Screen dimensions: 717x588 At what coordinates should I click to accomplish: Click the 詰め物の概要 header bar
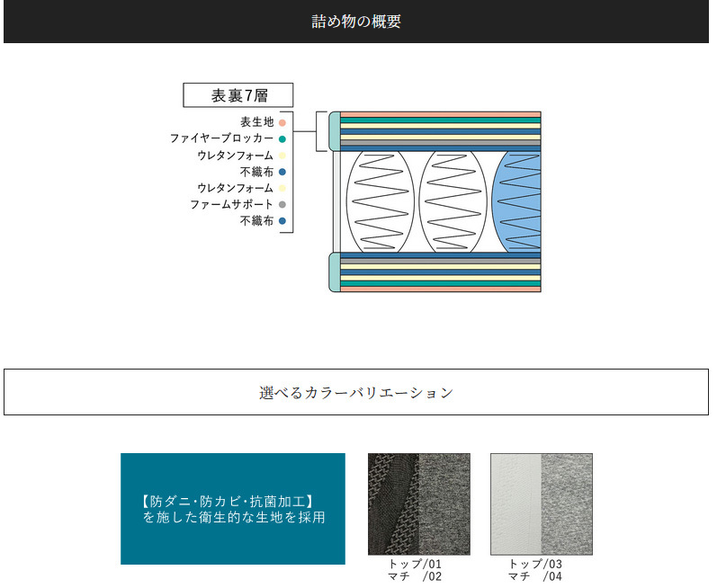click(x=356, y=22)
